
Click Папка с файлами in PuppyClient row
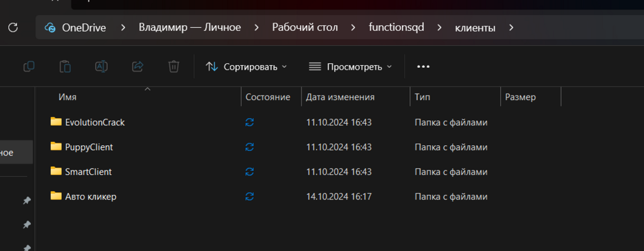pos(451,147)
